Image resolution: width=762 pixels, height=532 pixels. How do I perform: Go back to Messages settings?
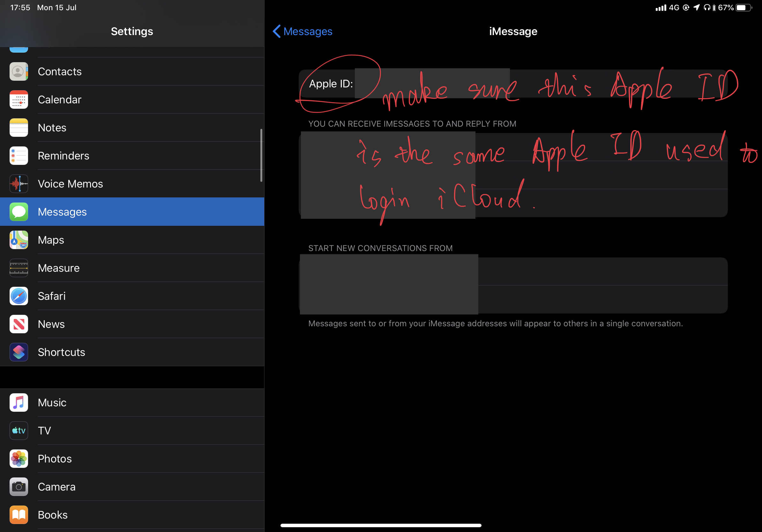303,31
